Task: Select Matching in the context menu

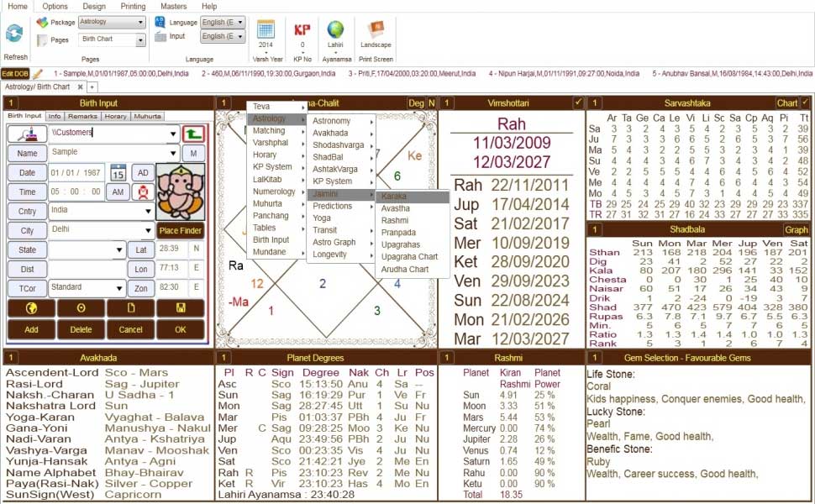Action: 276,130
